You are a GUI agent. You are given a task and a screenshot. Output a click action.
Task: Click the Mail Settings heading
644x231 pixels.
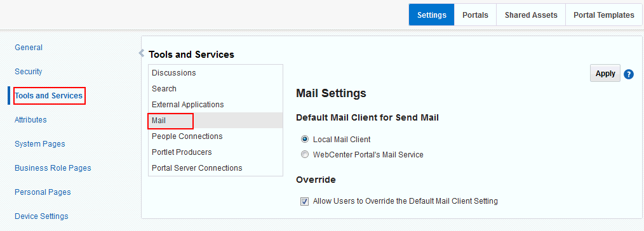[331, 93]
